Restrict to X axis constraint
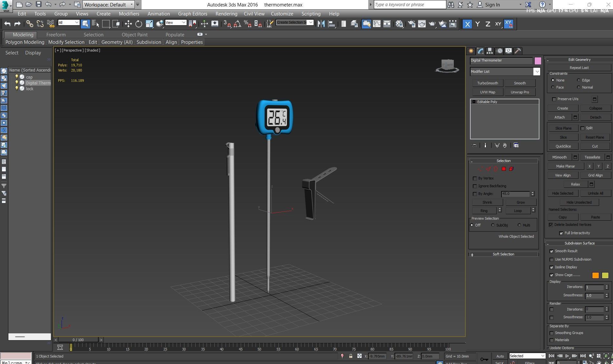The image size is (613, 364). click(467, 24)
